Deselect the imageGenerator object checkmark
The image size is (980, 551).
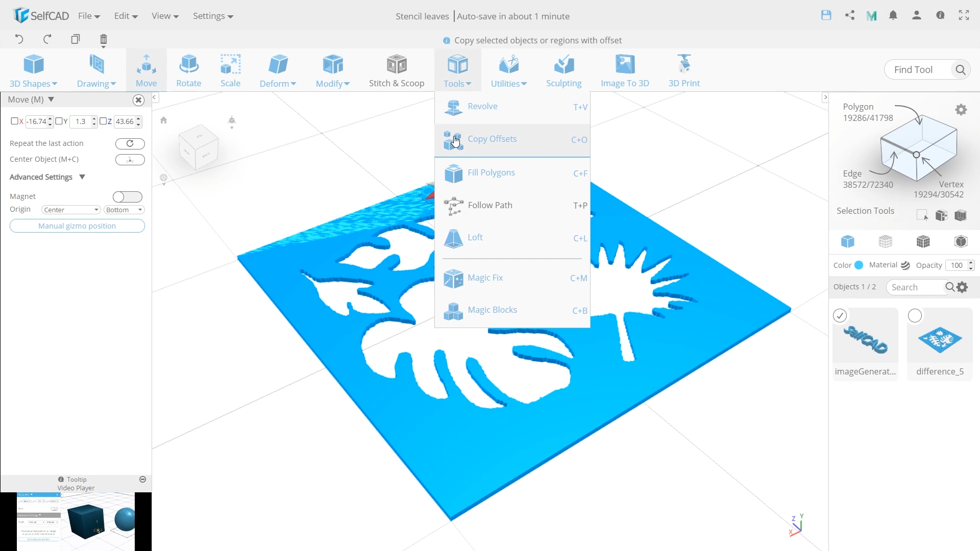[x=840, y=316]
